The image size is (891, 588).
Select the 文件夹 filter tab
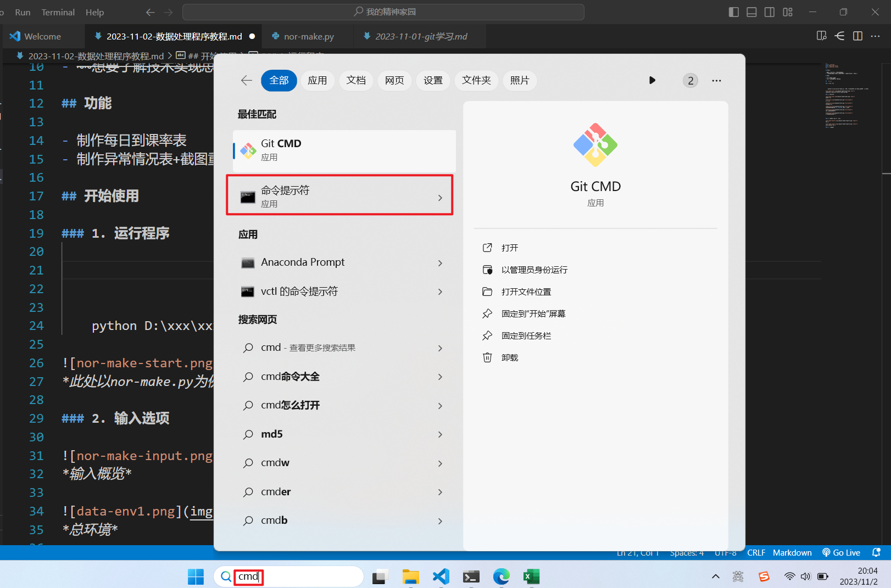(x=476, y=81)
